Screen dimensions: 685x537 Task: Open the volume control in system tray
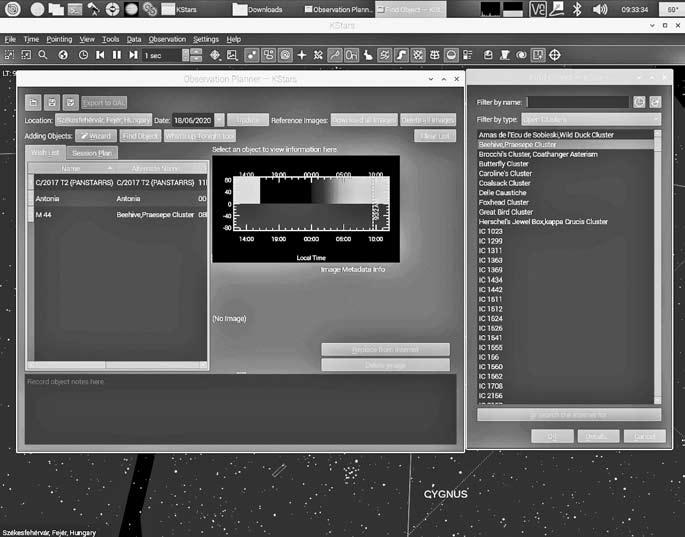(600, 9)
